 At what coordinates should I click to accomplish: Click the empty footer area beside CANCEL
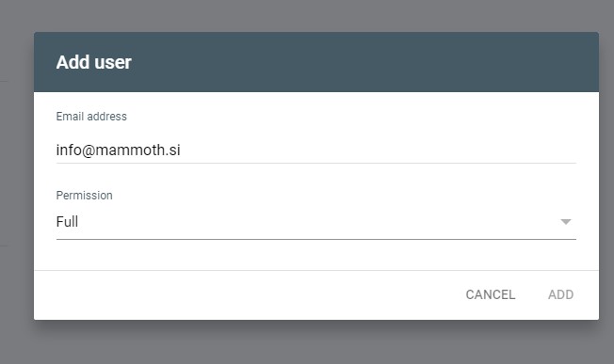[x=247, y=294]
